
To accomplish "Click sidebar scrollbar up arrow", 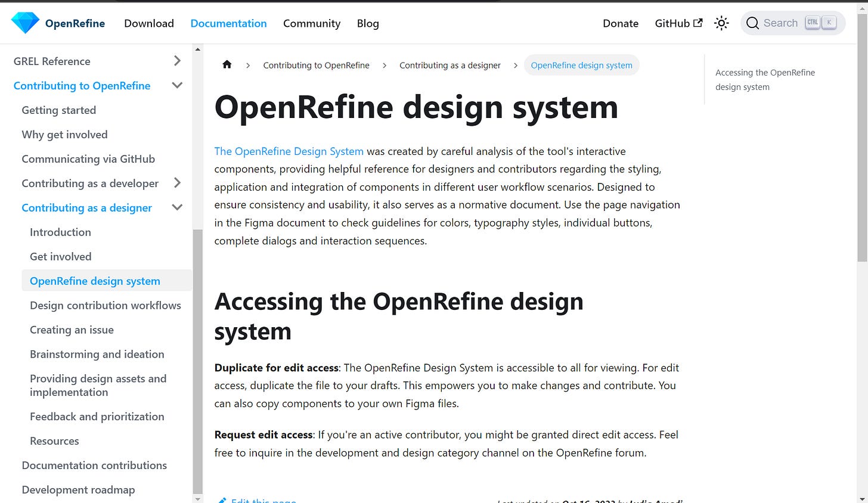I will (198, 49).
